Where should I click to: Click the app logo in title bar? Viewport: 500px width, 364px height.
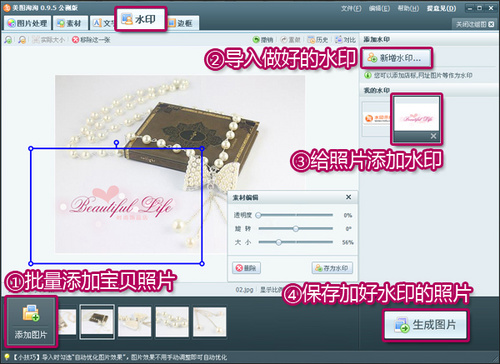point(7,8)
